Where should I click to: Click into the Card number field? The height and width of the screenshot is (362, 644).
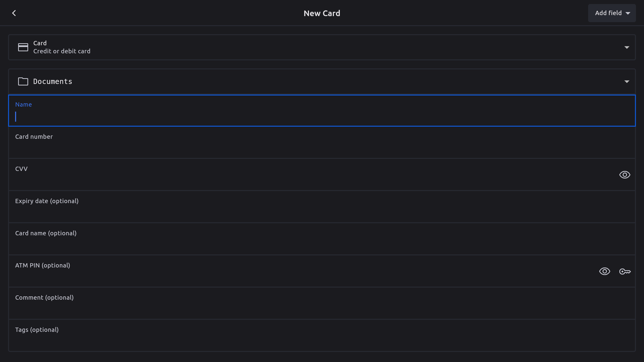pyautogui.click(x=322, y=148)
